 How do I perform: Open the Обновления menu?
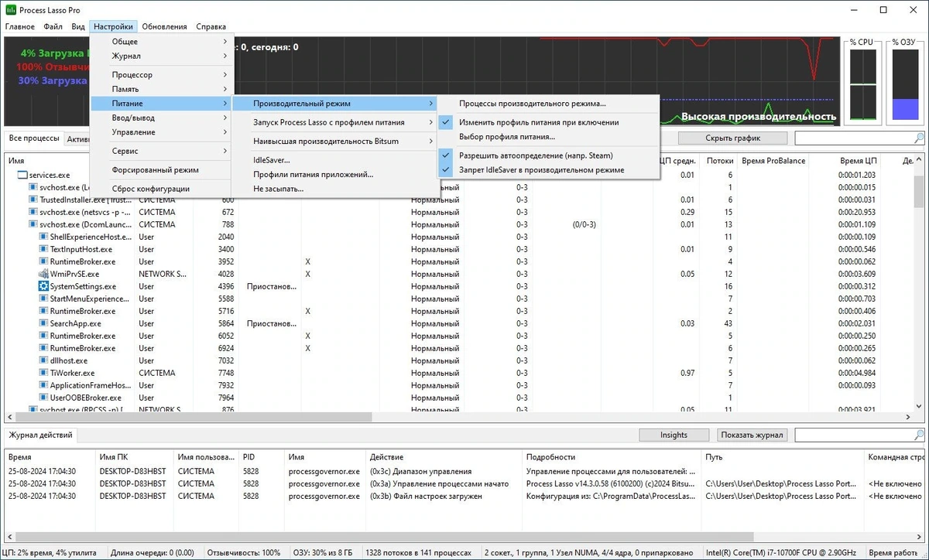[x=164, y=26]
